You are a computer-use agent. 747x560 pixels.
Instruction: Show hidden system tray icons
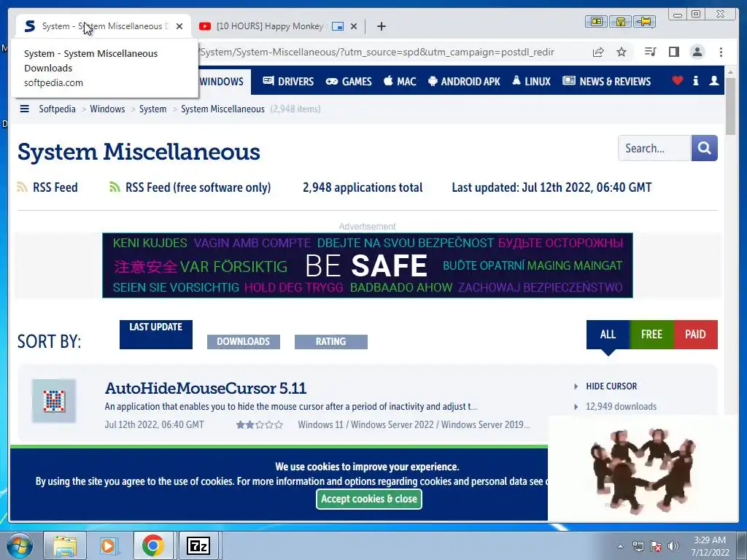tap(620, 546)
